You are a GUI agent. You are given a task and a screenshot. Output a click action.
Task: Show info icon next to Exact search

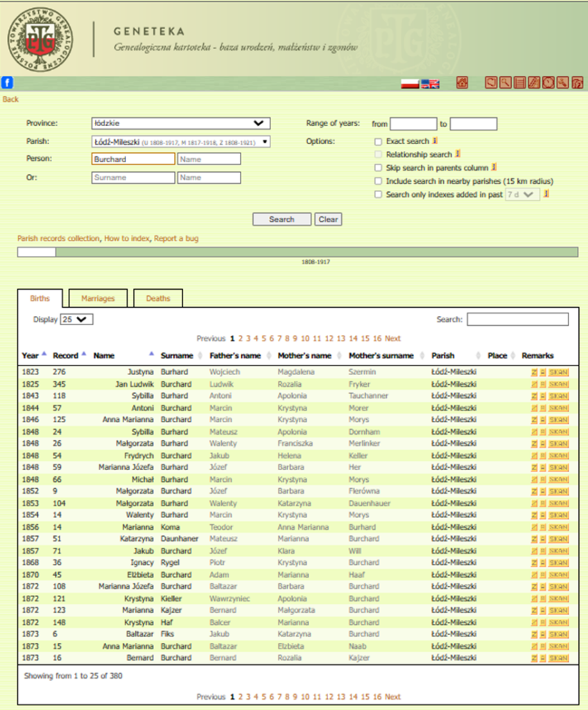[x=435, y=141]
